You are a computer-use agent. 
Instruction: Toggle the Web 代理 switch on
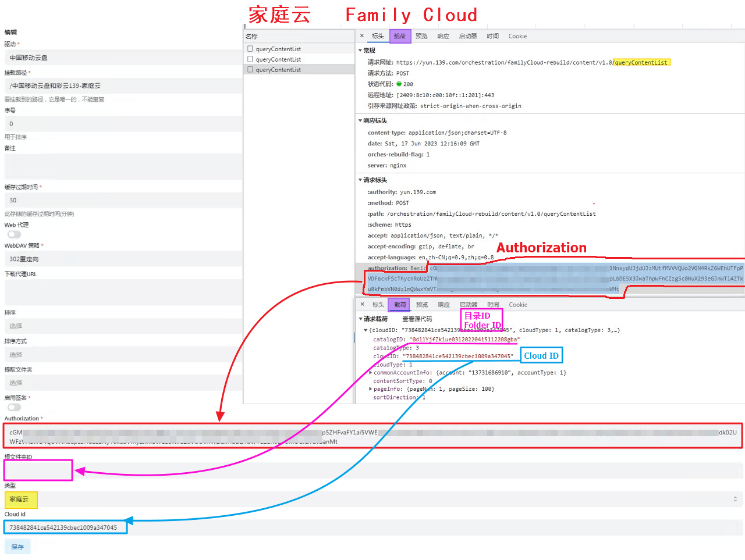[x=13, y=234]
